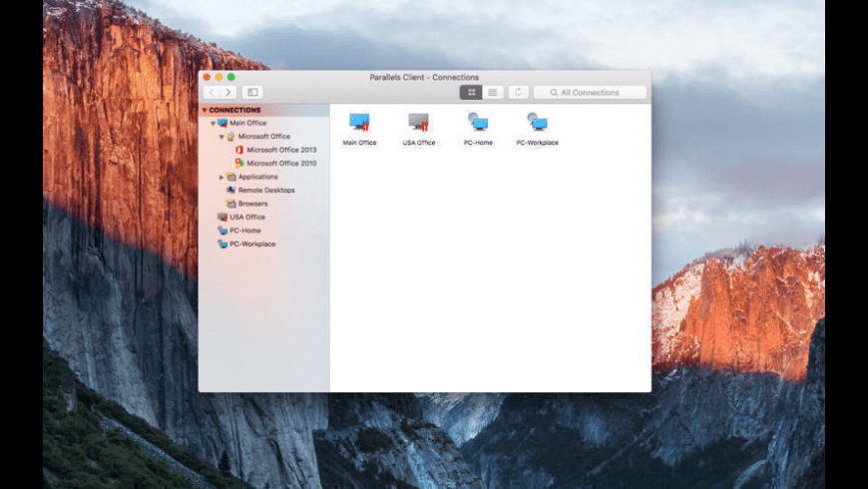
Task: Switch to list view
Action: (x=493, y=92)
